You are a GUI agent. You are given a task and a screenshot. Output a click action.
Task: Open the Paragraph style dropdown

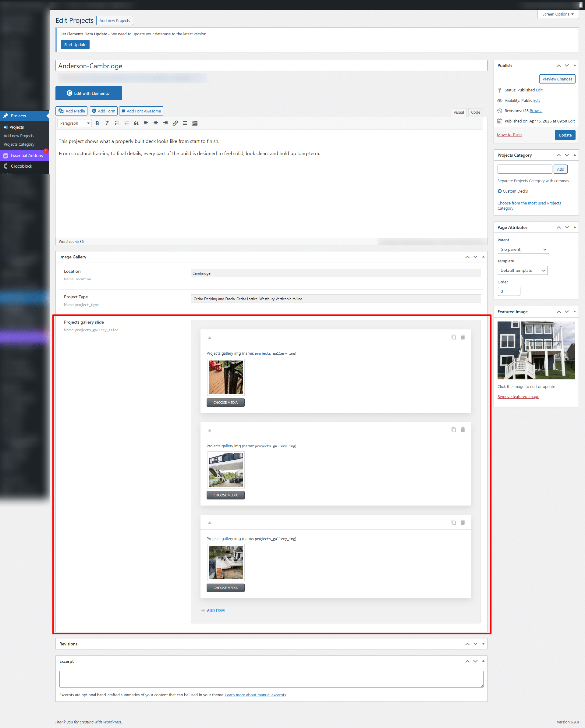(x=74, y=123)
